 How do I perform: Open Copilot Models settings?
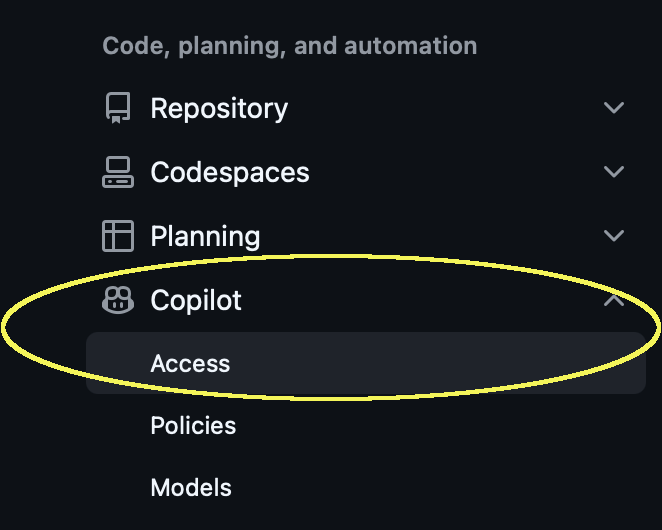191,488
